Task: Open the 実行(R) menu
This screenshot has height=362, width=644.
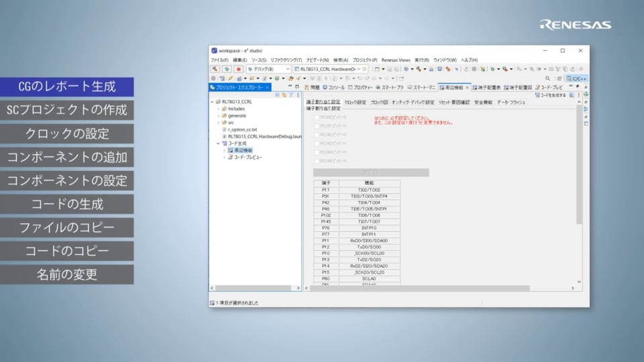Action: pos(421,60)
